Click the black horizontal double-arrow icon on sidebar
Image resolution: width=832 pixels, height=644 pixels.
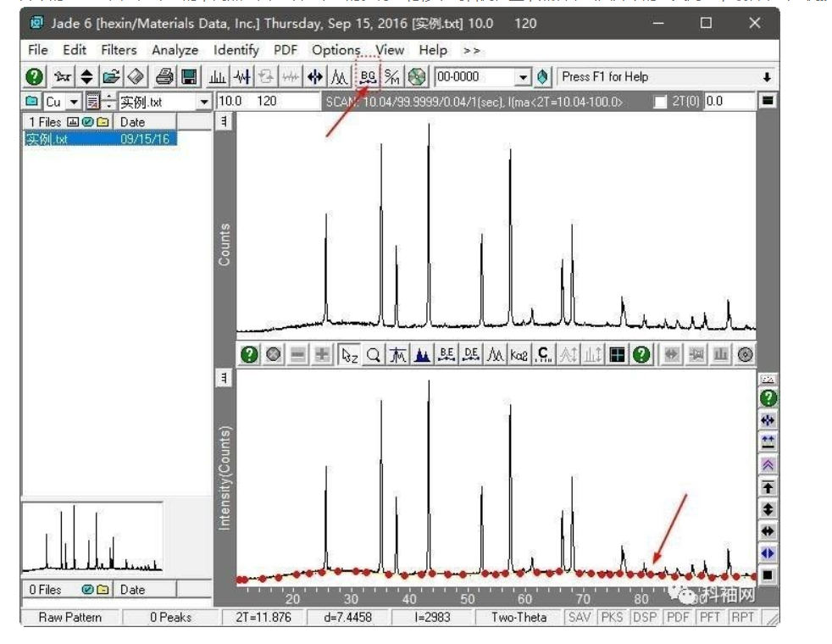[x=768, y=531]
